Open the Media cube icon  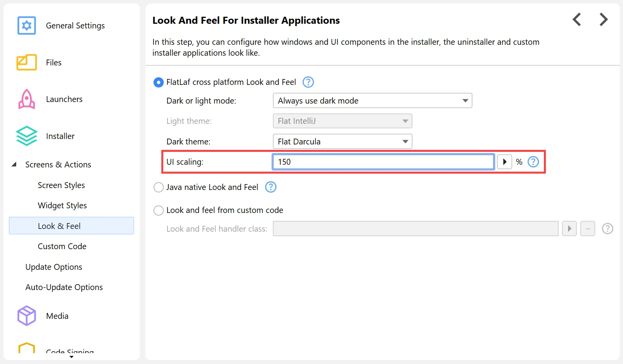click(x=26, y=316)
